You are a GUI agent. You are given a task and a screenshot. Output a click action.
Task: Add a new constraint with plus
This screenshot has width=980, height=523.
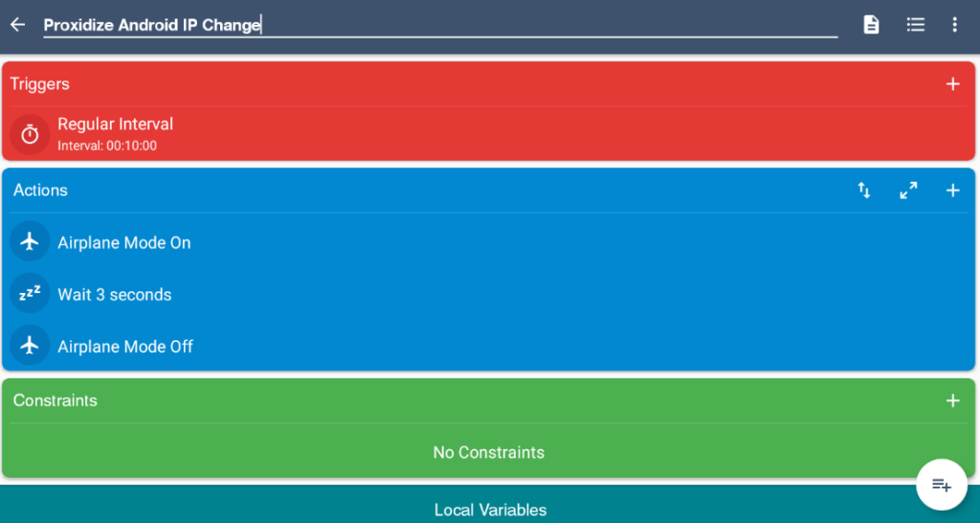tap(952, 400)
